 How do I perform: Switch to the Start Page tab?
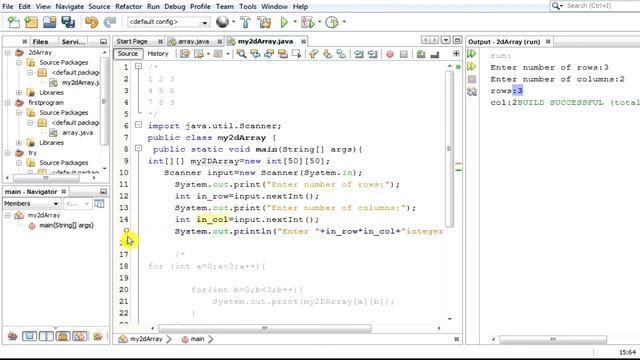132,42
